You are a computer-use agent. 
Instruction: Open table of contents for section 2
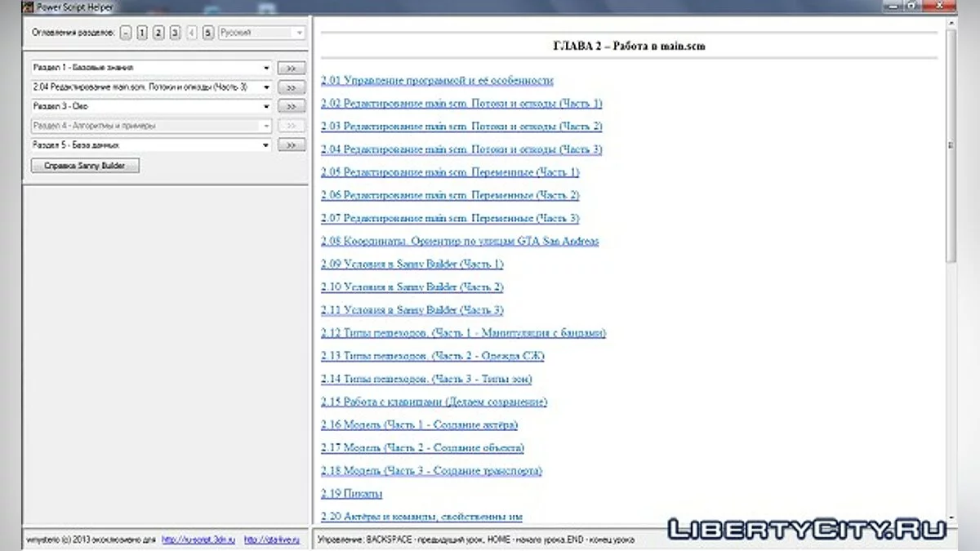point(157,33)
